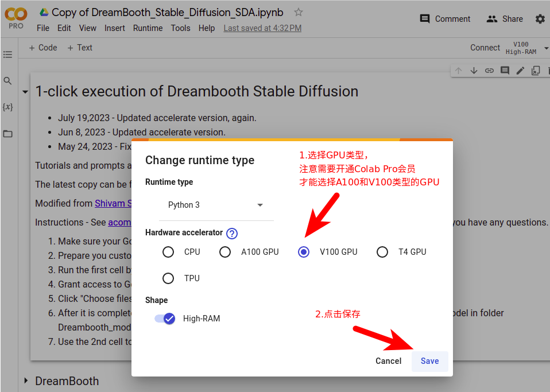Open the file browser in sidebar
Viewport: 550px width, 392px height.
click(x=8, y=134)
